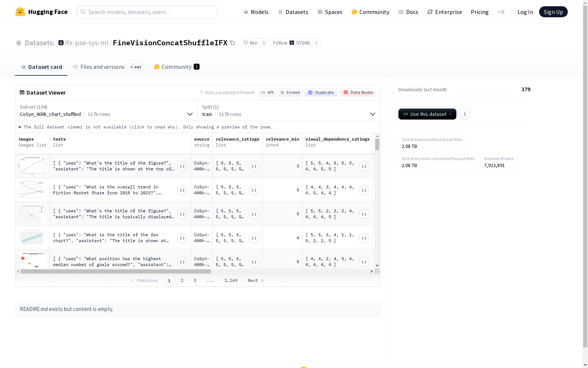Click Next page in the pagination
This screenshot has height=368, width=588.
point(256,280)
